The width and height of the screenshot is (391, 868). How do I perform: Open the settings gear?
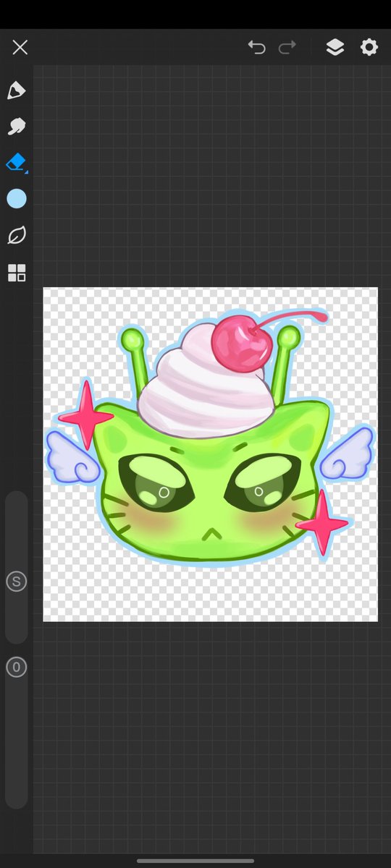pyautogui.click(x=369, y=48)
